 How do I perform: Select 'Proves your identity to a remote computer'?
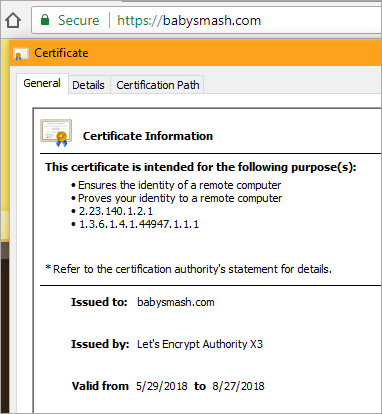(x=180, y=198)
